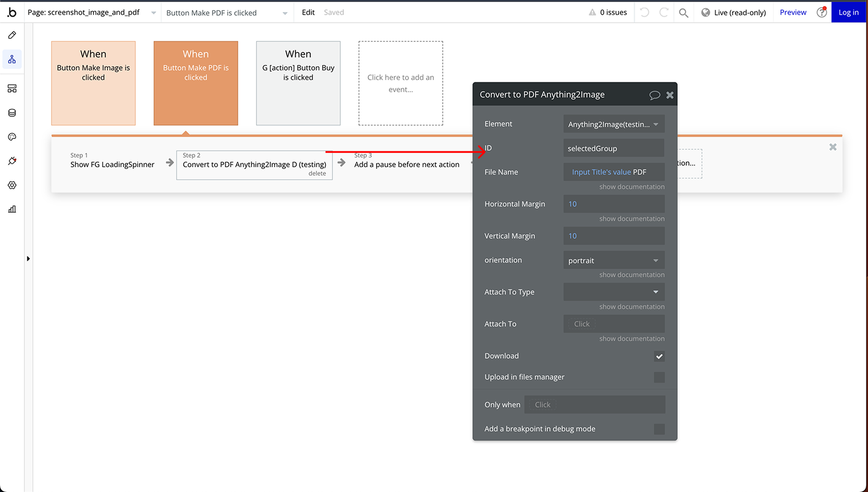Click the ID field containing selectedGroup
This screenshot has width=868, height=492.
click(614, 148)
